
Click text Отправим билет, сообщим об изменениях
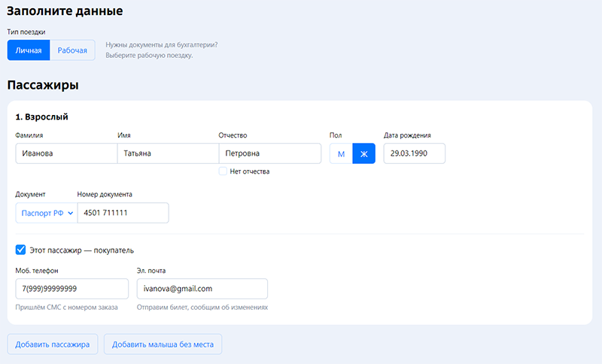(202, 308)
